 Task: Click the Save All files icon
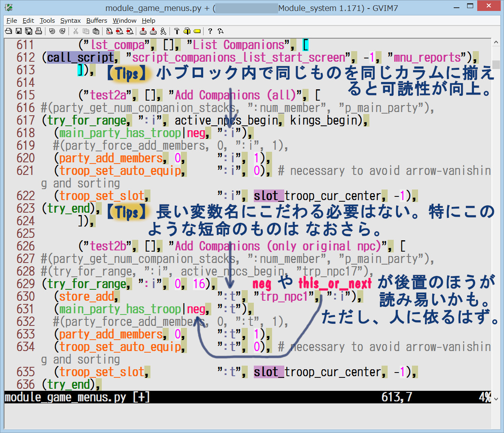[x=28, y=31]
